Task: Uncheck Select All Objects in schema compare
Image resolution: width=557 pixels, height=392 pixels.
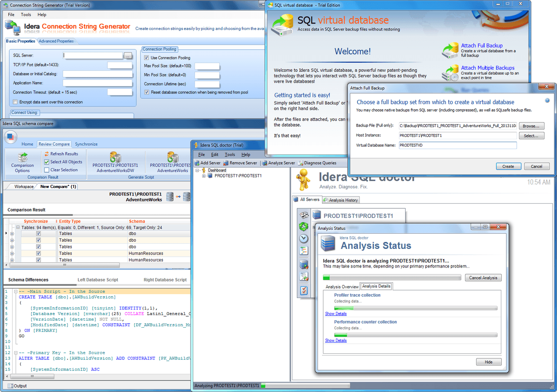Action: [x=47, y=162]
